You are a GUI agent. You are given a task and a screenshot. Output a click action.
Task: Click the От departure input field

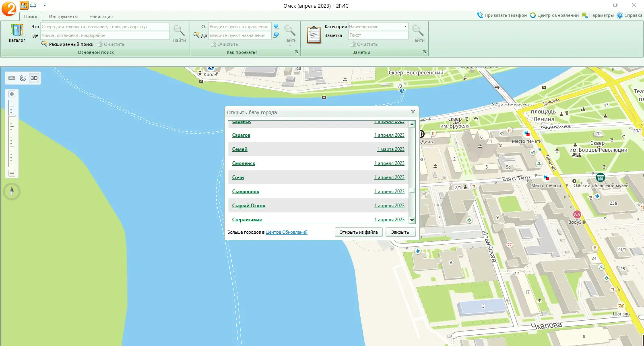pos(240,27)
